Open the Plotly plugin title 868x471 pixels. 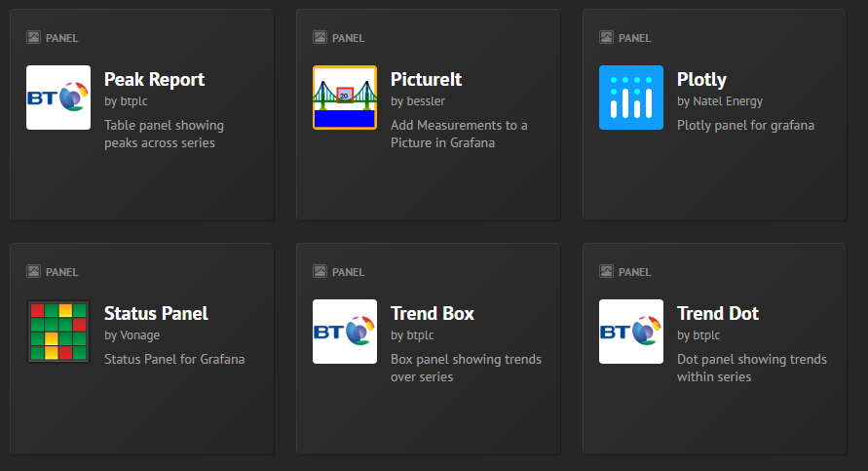701,80
